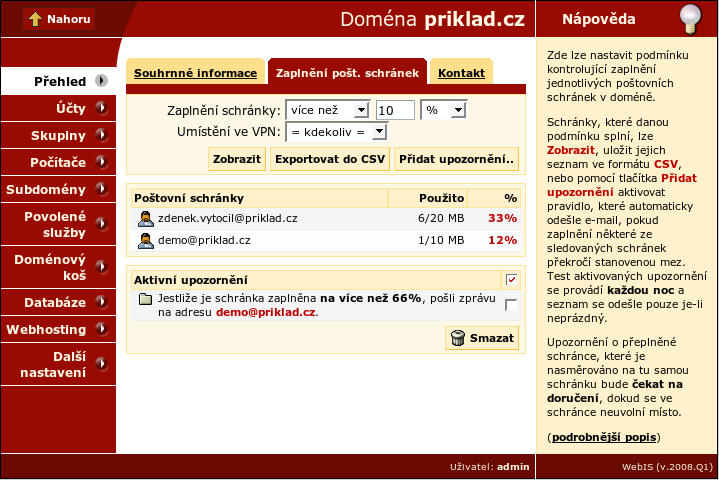Click the Použito column header
This screenshot has width=719, height=480.
[x=428, y=198]
